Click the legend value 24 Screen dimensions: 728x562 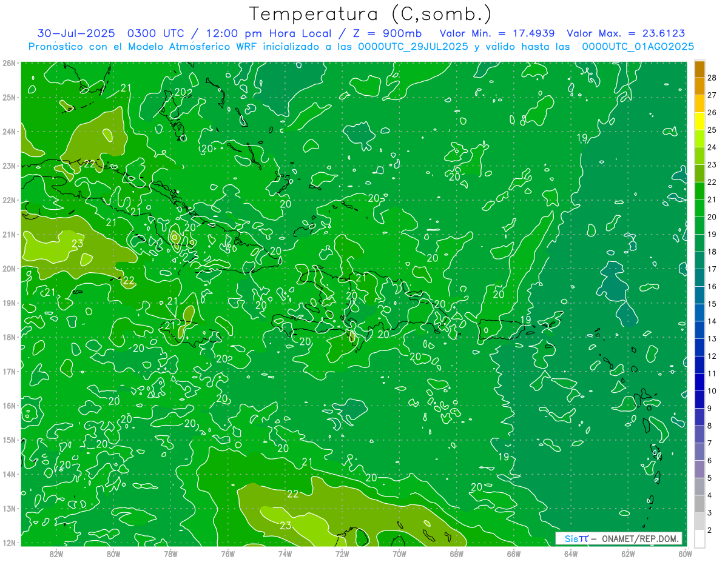[712, 147]
